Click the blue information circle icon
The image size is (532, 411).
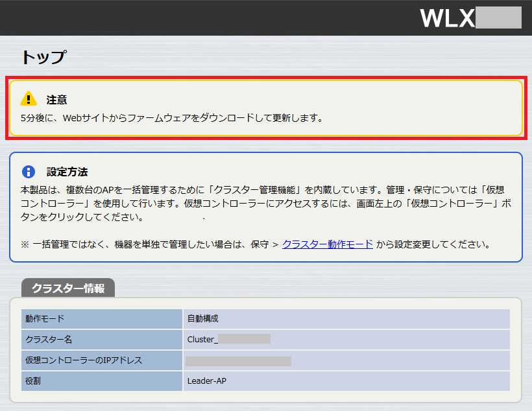click(x=29, y=172)
